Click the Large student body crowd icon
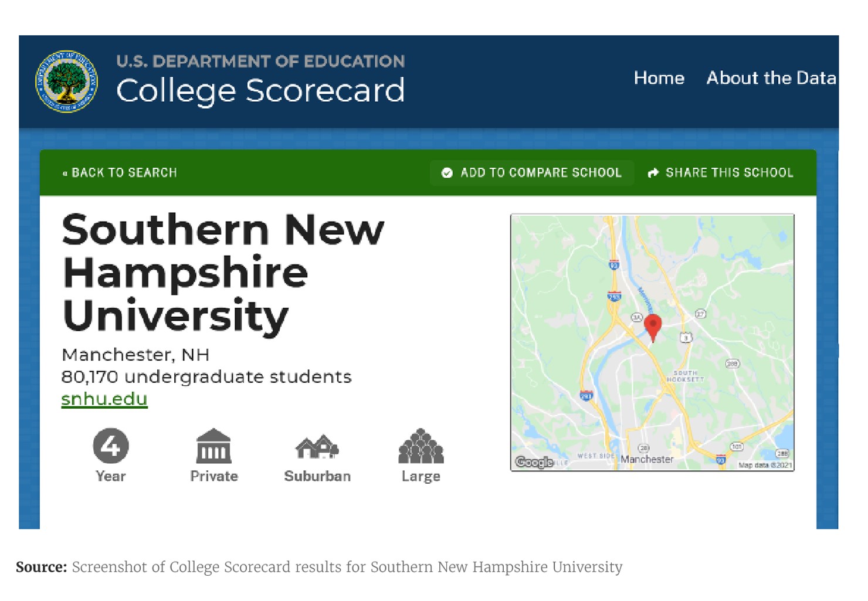 click(x=420, y=449)
